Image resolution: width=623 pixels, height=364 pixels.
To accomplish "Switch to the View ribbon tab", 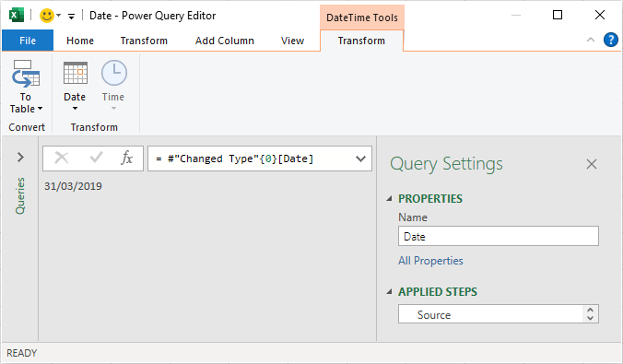I will click(292, 41).
